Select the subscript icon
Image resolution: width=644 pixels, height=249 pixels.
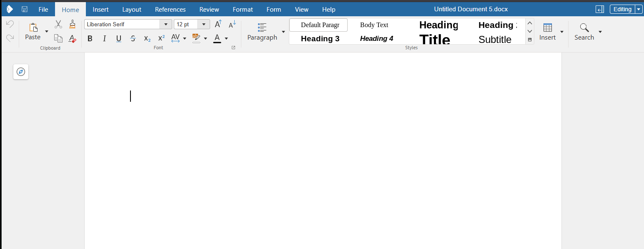click(147, 38)
